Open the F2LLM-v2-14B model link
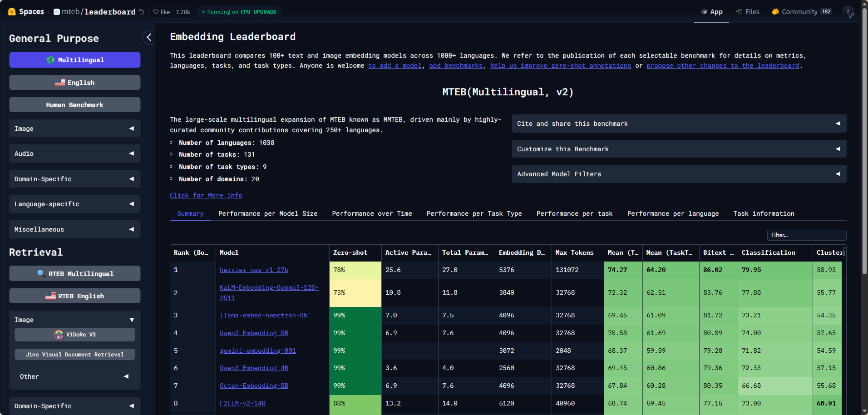This screenshot has height=415, width=868. [x=242, y=404]
